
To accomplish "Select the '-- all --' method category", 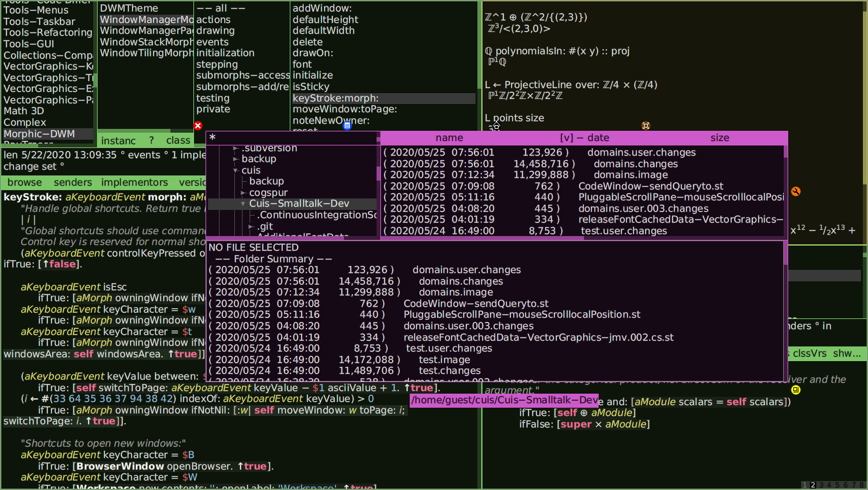I will (242, 8).
